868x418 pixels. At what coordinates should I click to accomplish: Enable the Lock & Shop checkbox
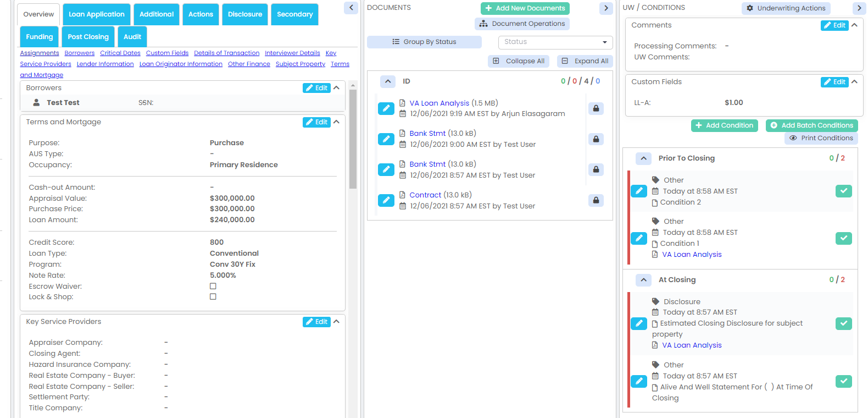click(x=213, y=297)
